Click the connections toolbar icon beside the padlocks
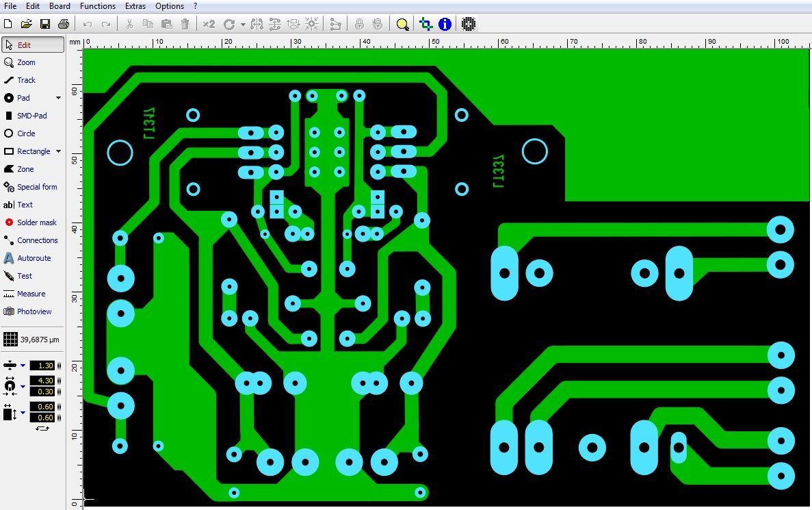Screen dimensions: 812x510 336,24
